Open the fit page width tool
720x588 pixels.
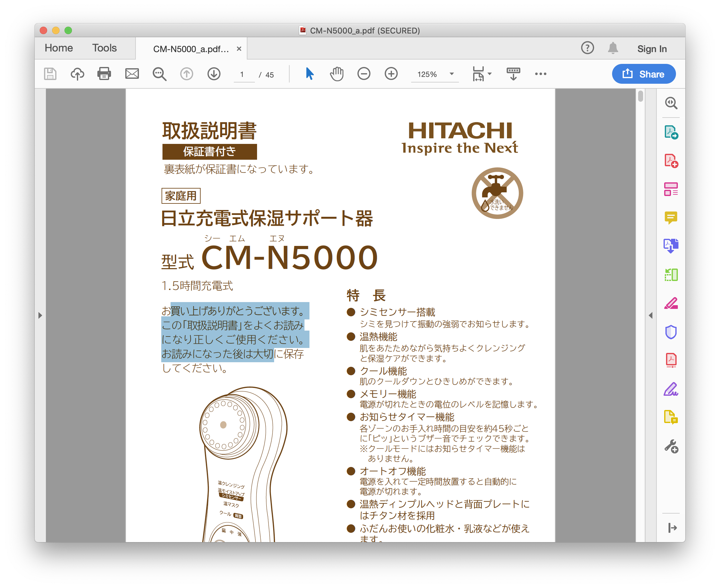click(478, 74)
